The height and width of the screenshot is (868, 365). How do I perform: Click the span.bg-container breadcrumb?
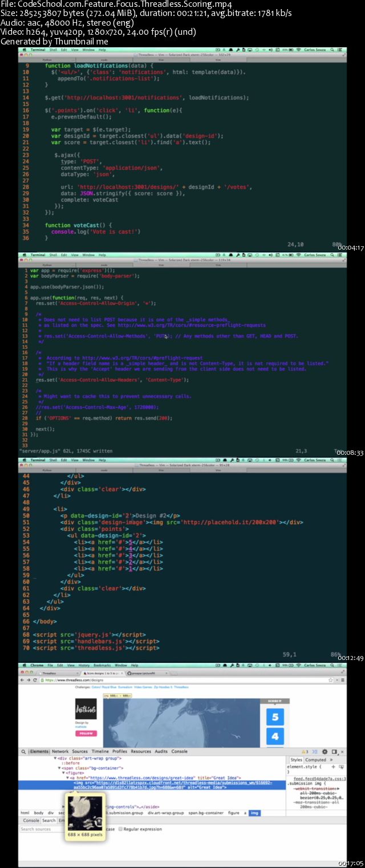pyautogui.click(x=206, y=812)
